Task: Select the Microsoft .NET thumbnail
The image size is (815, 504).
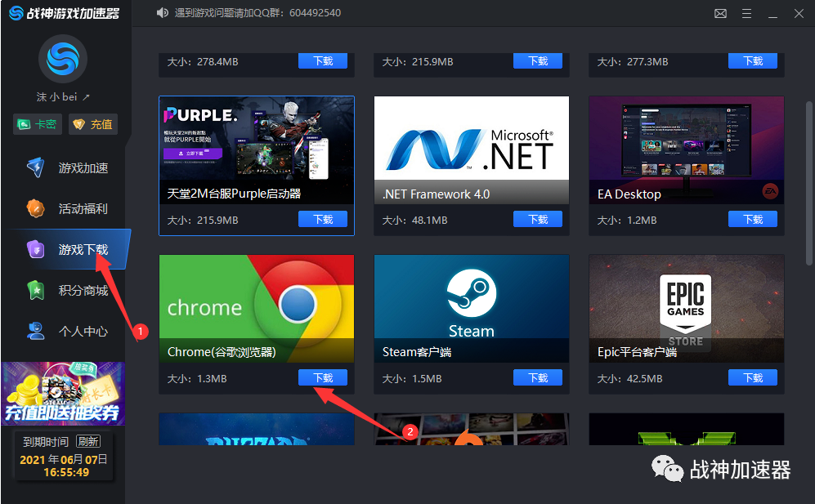Action: tap(472, 150)
